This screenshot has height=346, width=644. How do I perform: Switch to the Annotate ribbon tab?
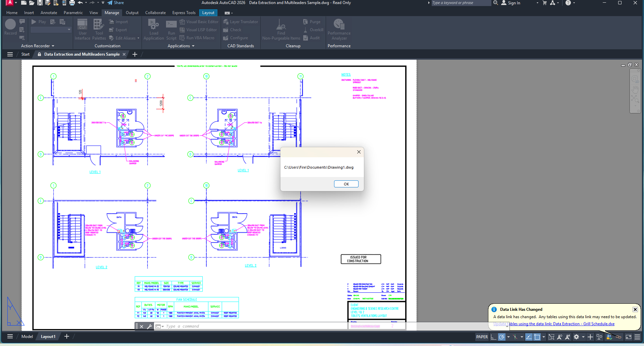[49, 13]
